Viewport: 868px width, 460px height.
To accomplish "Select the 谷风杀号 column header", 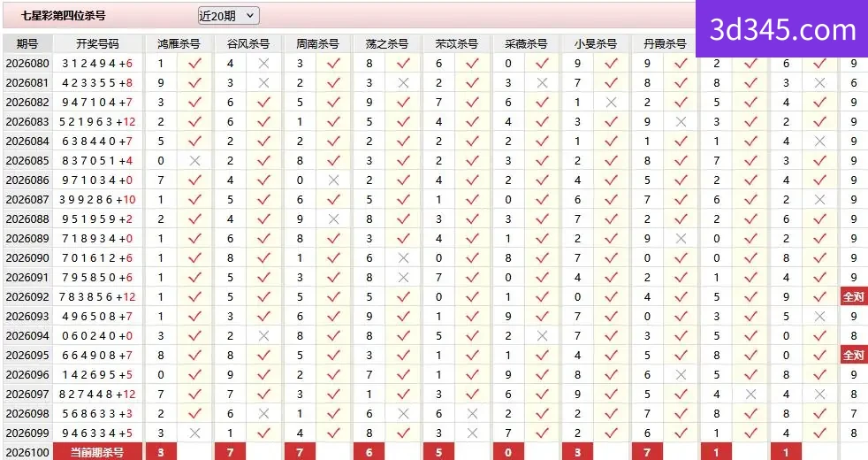I will click(x=248, y=43).
